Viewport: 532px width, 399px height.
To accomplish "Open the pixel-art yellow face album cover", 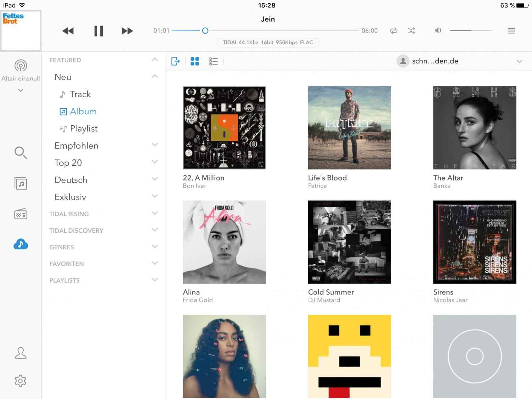I will [349, 356].
